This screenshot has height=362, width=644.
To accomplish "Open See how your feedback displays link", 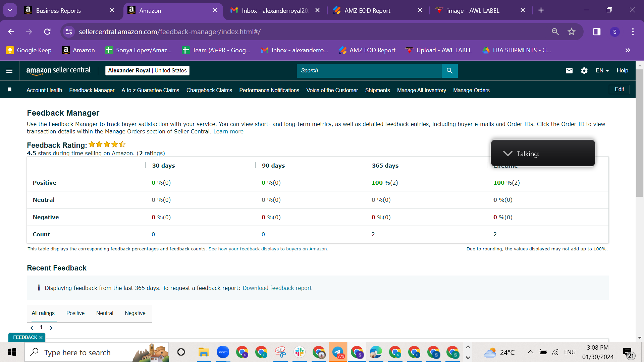I will tap(268, 249).
